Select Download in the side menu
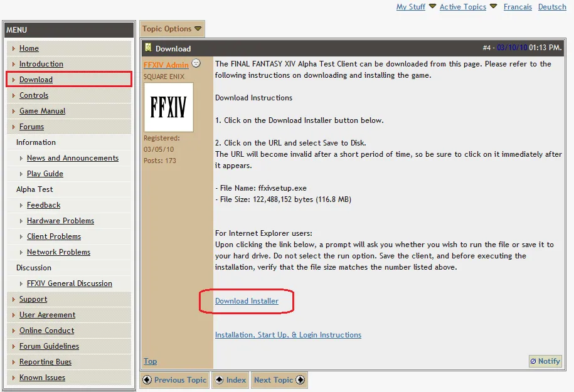This screenshot has height=392, width=574. [36, 80]
